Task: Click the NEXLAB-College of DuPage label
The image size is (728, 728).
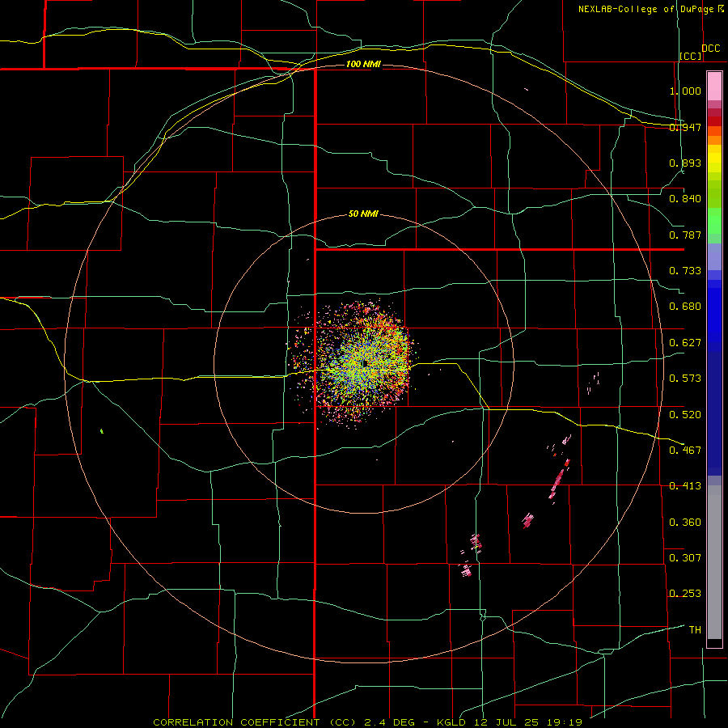Action: [645, 9]
